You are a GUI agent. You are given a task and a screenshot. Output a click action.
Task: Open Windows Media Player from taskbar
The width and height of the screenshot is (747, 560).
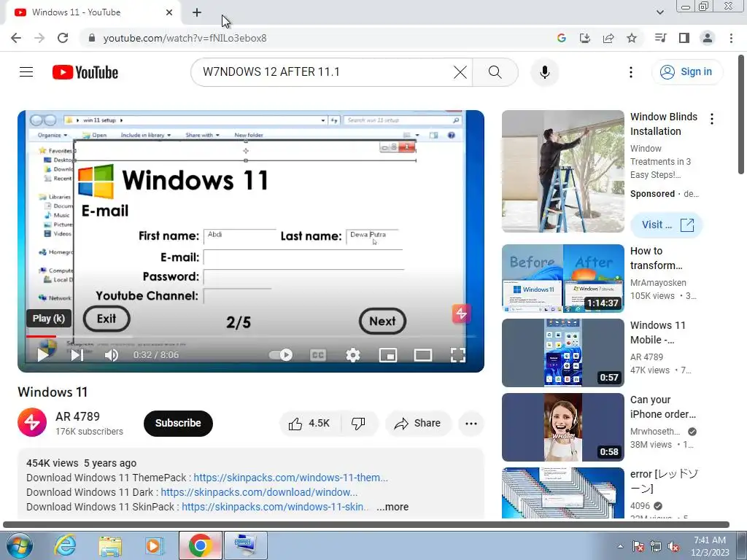click(154, 545)
